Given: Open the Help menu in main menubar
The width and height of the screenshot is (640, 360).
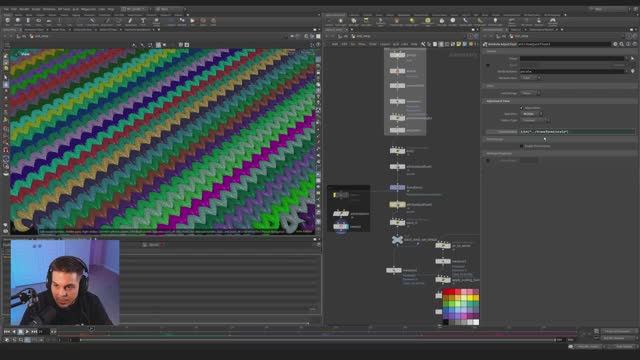Looking at the screenshot, I should pos(111,9).
